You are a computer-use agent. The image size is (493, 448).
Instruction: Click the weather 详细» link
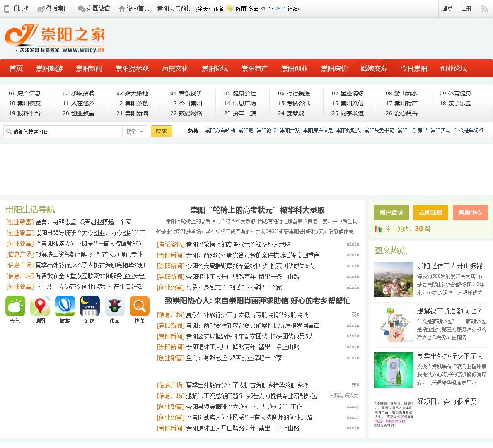[294, 9]
